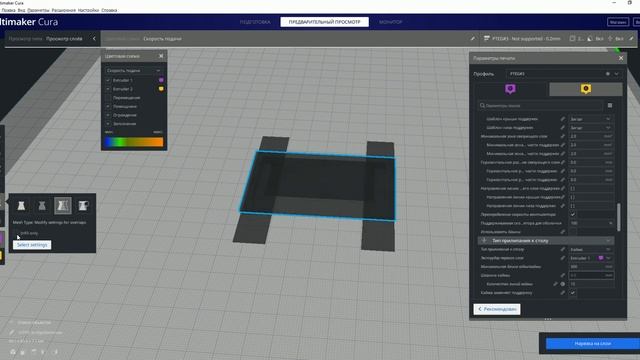The image size is (640, 360).
Task: Switch to the yellow Extruder 2 settings tab
Action: [x=586, y=89]
